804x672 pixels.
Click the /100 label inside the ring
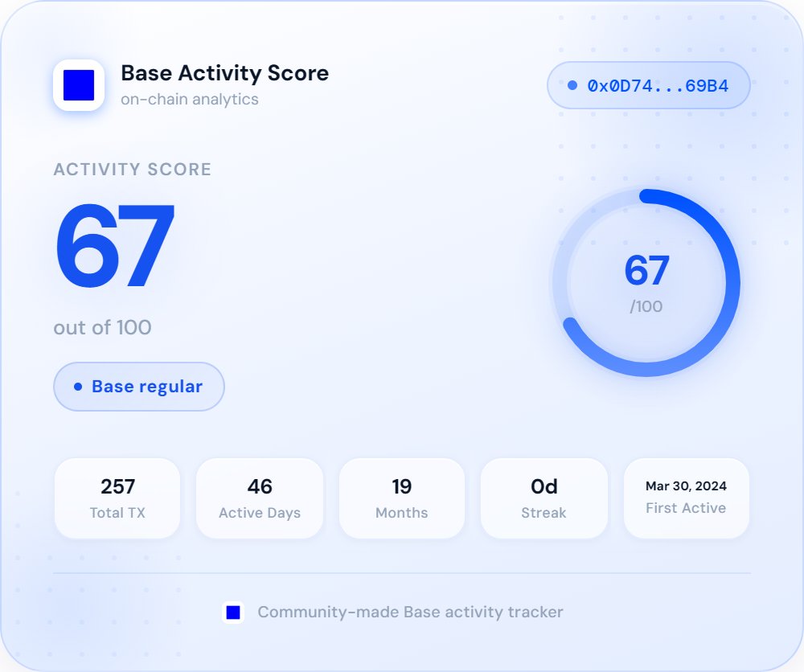click(646, 306)
